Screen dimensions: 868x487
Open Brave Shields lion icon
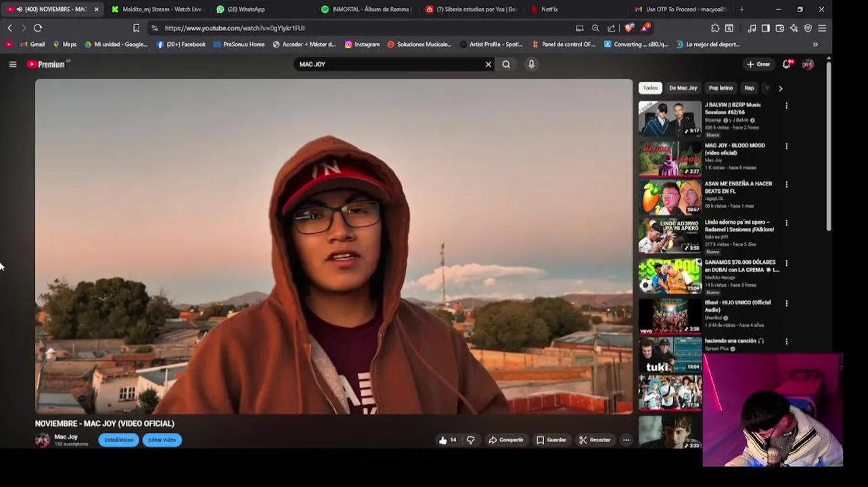click(x=629, y=28)
